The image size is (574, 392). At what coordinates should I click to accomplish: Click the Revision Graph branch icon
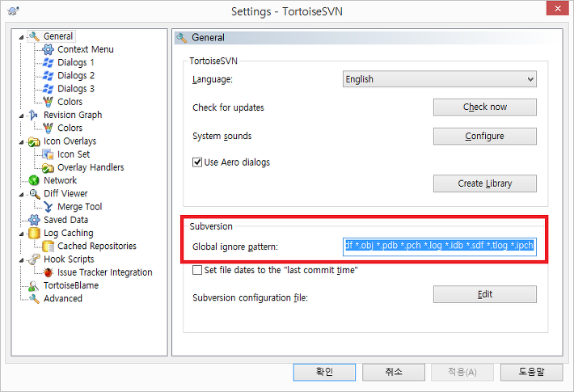(33, 115)
